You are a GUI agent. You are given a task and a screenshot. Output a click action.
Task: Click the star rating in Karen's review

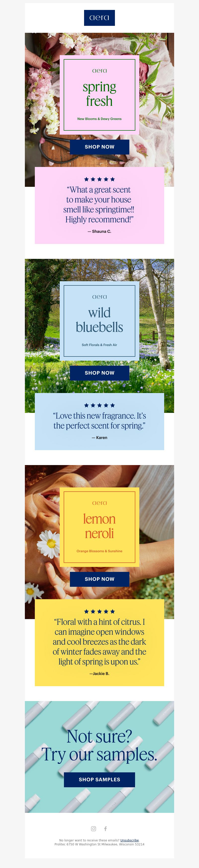click(x=99, y=405)
